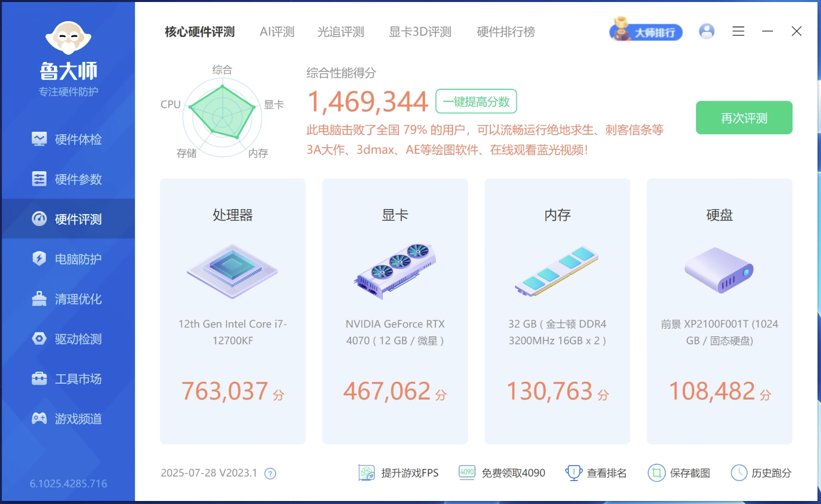Close the 鲁大师 window
Screen dimensions: 821x504
[797, 31]
